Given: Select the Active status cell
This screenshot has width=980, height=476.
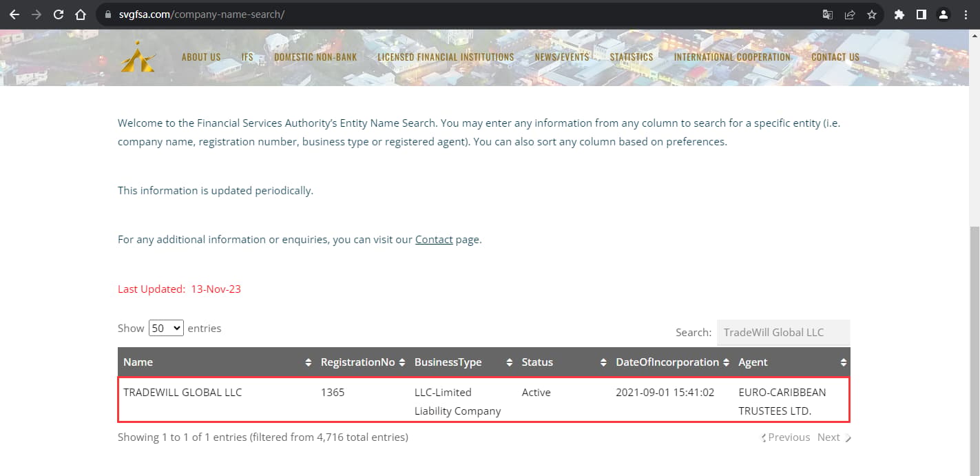Looking at the screenshot, I should pyautogui.click(x=536, y=393).
